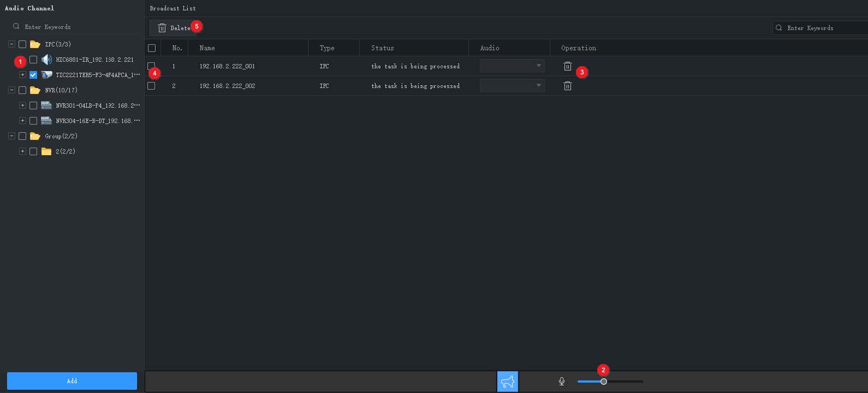The image size is (868, 393).
Task: Click the microphone volume slider handle
Action: [x=604, y=382]
